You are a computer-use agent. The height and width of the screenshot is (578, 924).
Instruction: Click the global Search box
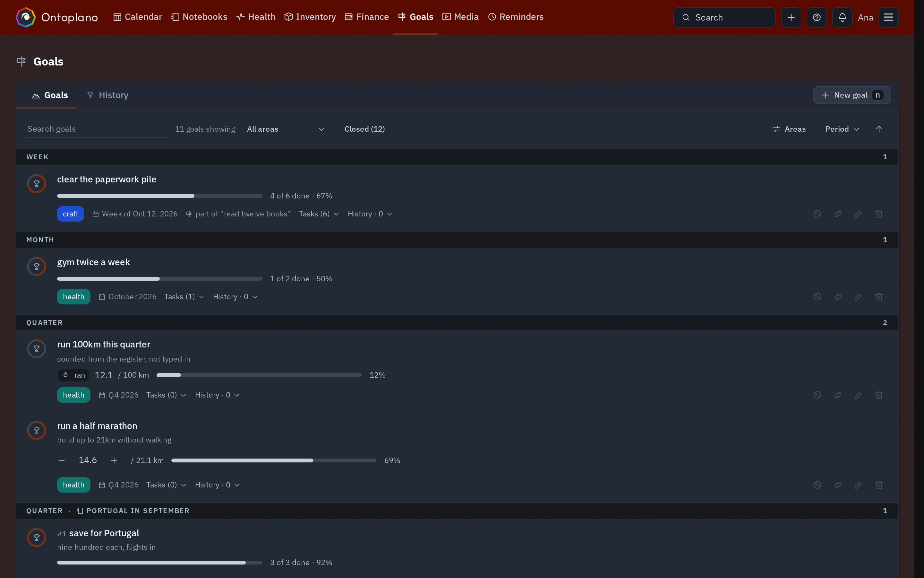724,17
